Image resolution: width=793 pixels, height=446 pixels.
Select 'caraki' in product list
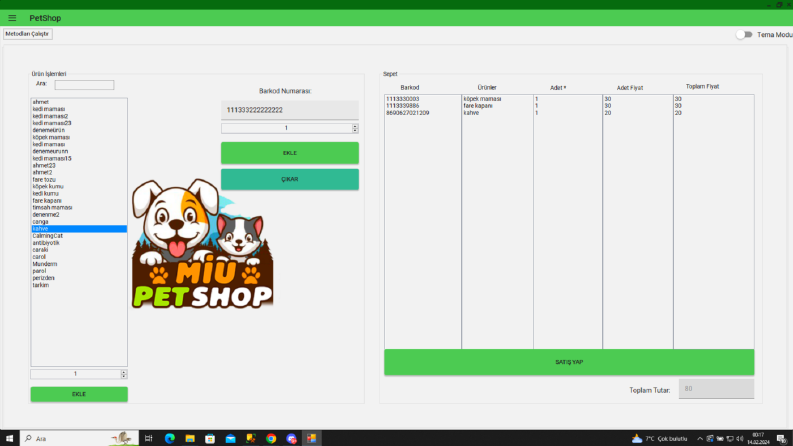(79, 250)
